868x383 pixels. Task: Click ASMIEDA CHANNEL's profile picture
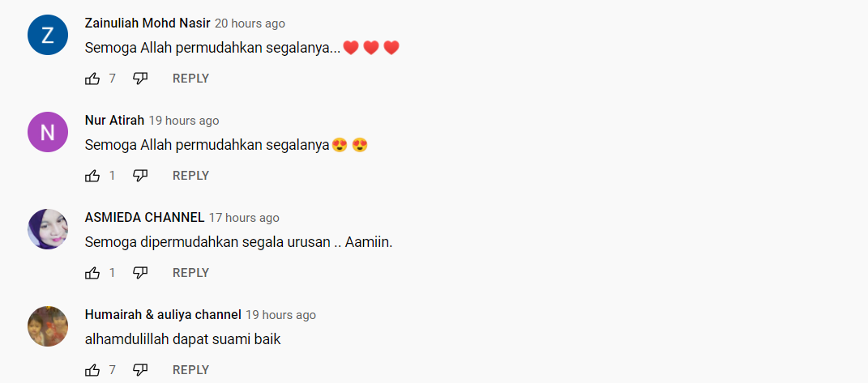48,229
